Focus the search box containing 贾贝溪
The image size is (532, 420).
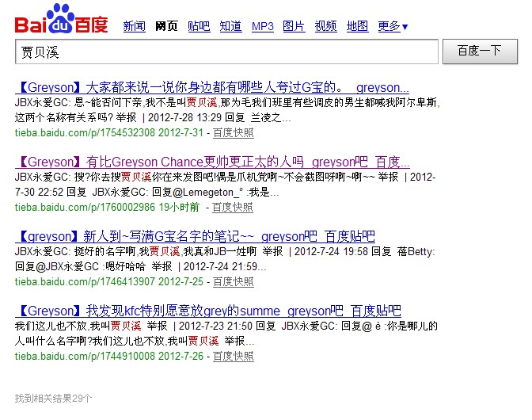point(226,52)
